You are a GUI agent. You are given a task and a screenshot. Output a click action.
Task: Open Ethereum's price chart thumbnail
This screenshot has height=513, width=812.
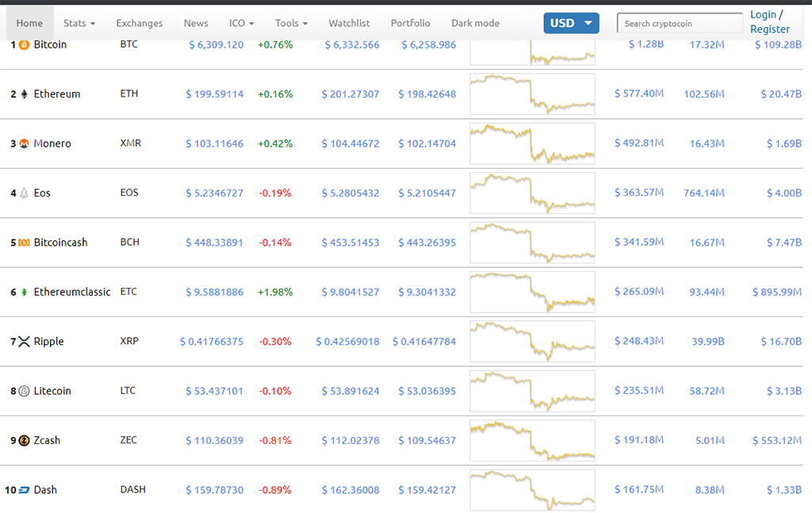(532, 94)
